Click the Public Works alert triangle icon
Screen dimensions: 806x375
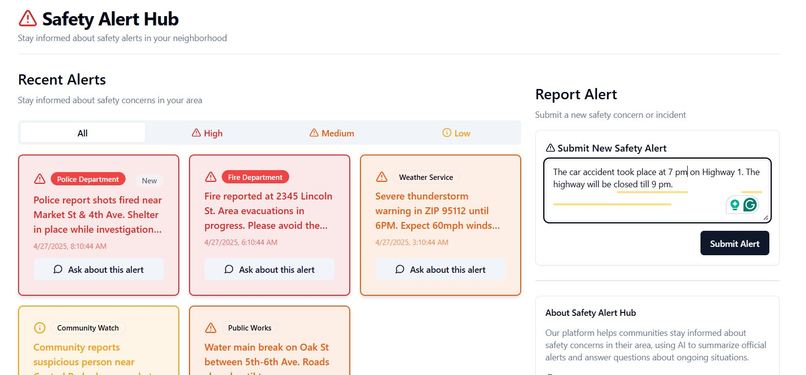point(210,328)
